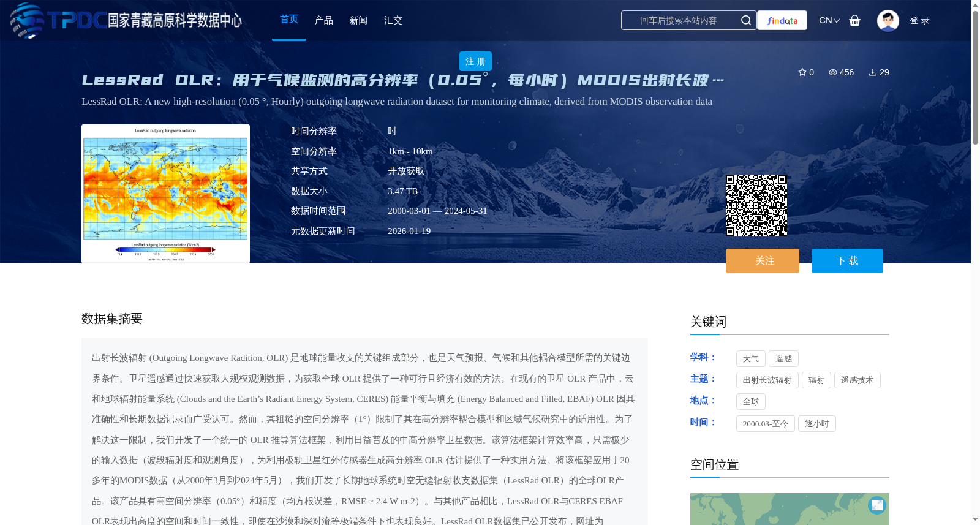Click the 注册 button

coord(475,61)
